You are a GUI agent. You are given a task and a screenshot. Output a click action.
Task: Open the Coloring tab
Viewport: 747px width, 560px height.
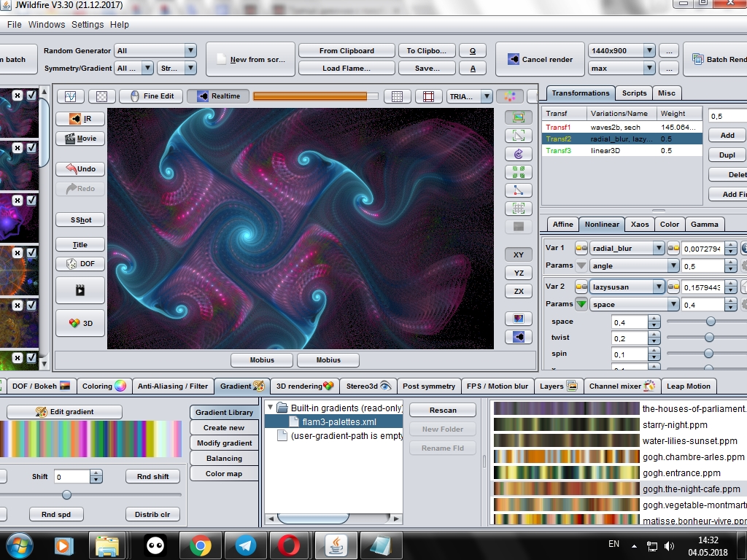(x=104, y=386)
